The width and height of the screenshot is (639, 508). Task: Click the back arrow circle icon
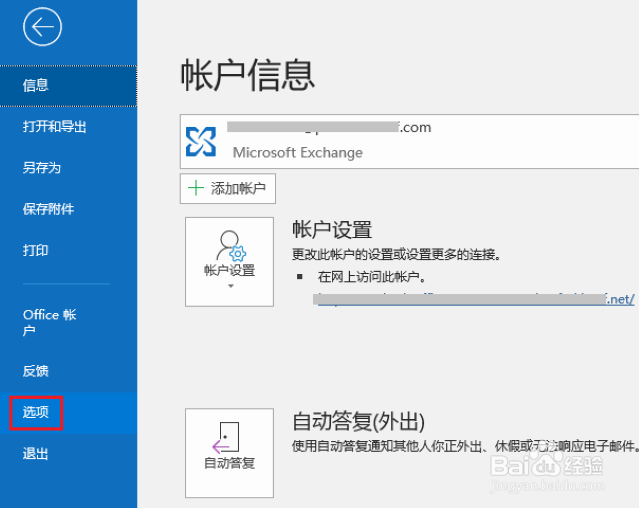tap(42, 27)
